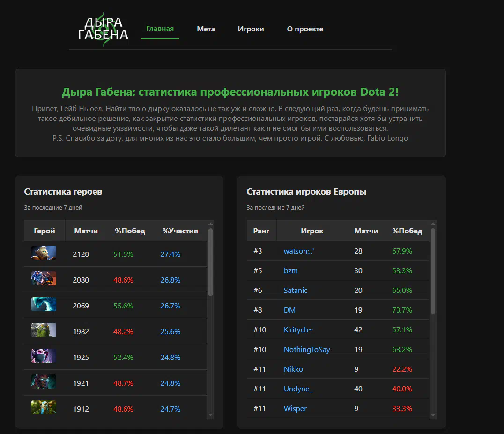Viewport: 504px width, 434px height.
Task: Click hero icon in the 2080 matches row
Action: pyautogui.click(x=44, y=278)
